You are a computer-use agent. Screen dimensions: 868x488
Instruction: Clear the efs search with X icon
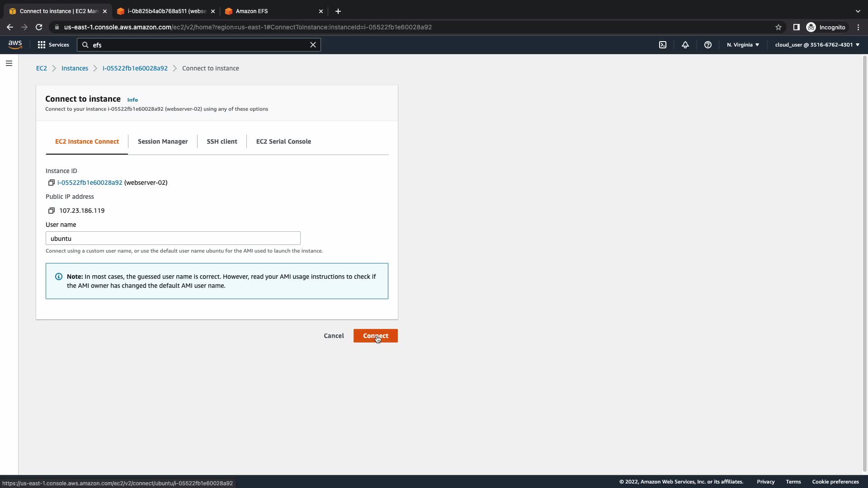313,45
